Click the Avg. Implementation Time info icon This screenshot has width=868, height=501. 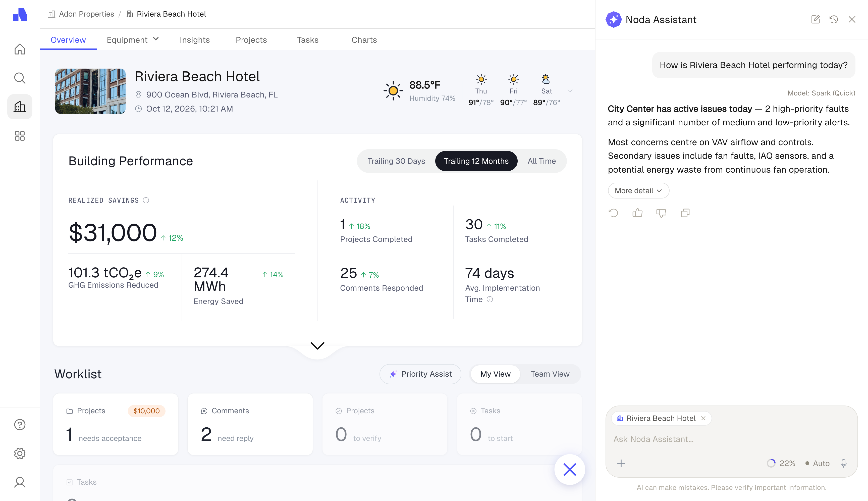coord(490,299)
